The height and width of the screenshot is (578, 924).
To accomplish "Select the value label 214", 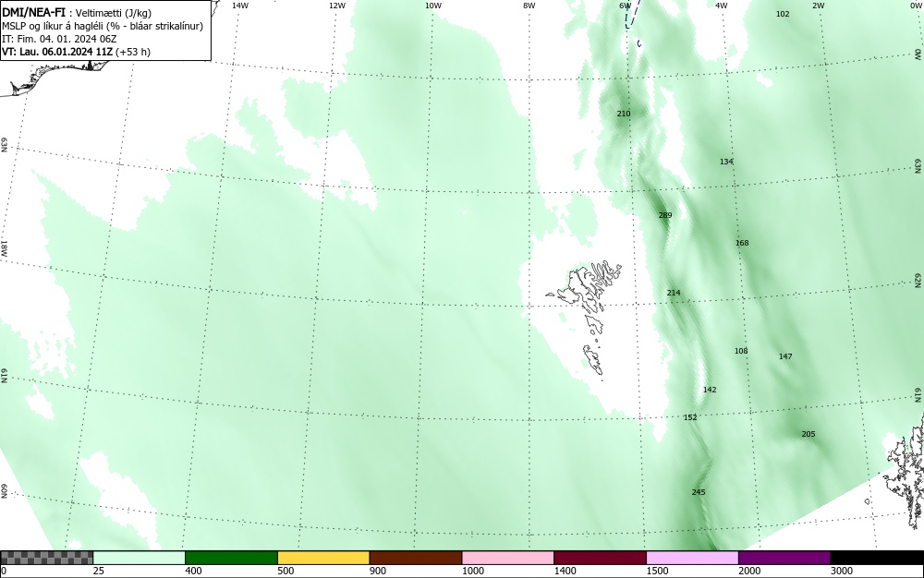I will (x=674, y=293).
